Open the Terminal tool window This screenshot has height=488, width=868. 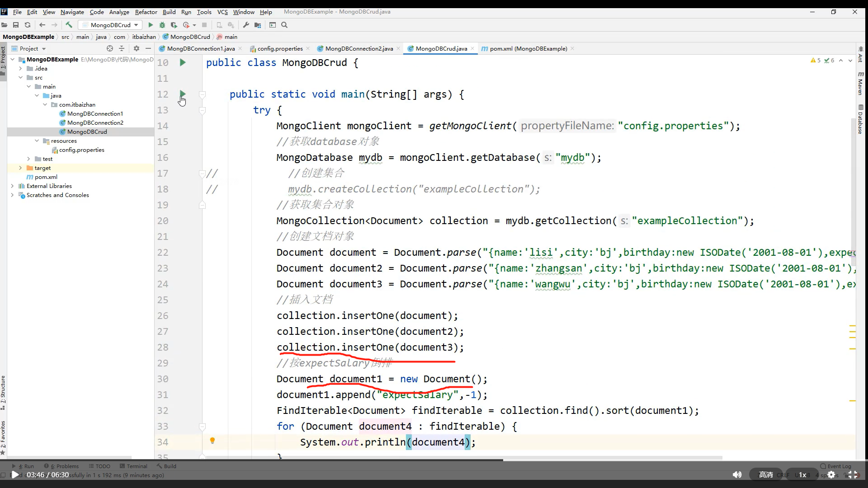(134, 466)
